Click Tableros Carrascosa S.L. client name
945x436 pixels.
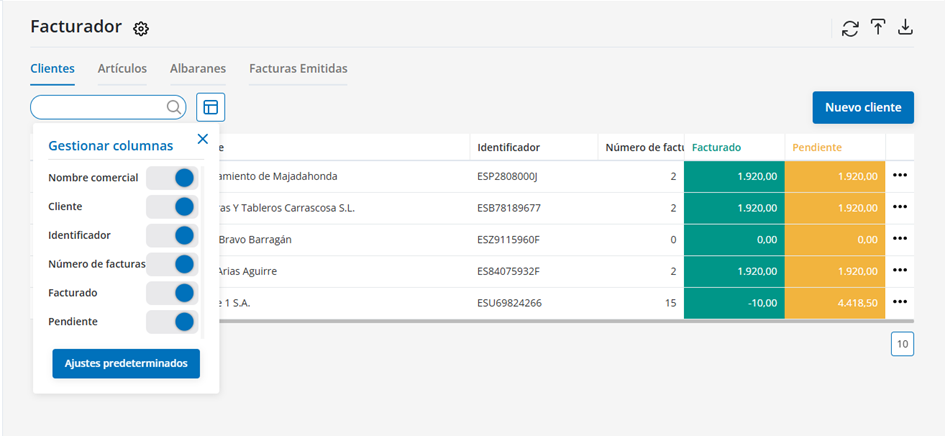pyautogui.click(x=287, y=208)
